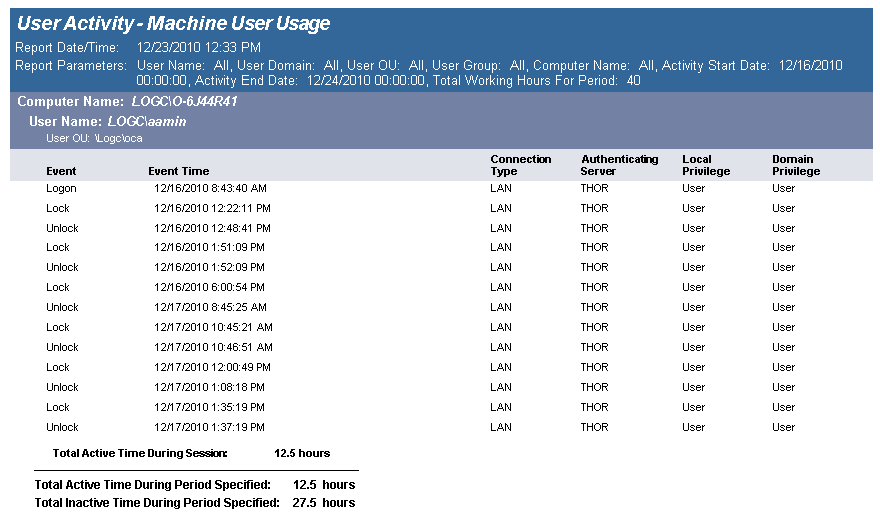
Task: Click the Total Inactive Time 27.5 hours value
Action: 323,503
